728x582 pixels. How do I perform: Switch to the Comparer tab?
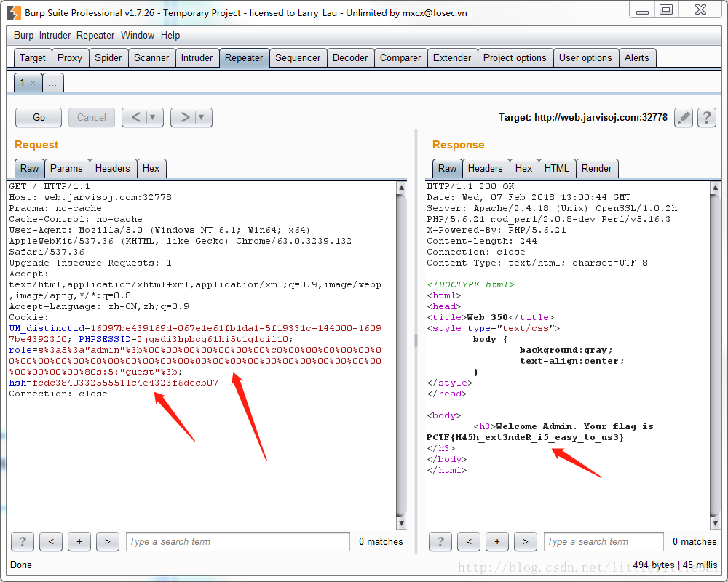[x=400, y=58]
